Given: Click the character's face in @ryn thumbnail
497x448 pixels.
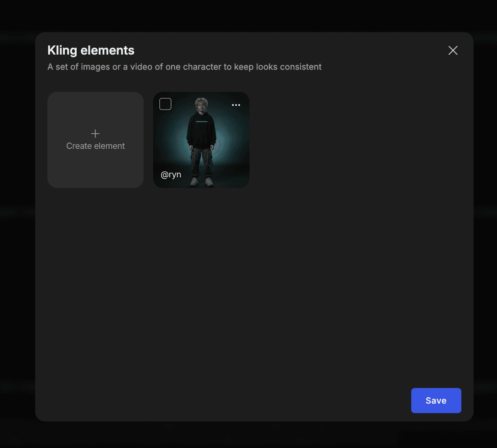Looking at the screenshot, I should [201, 106].
